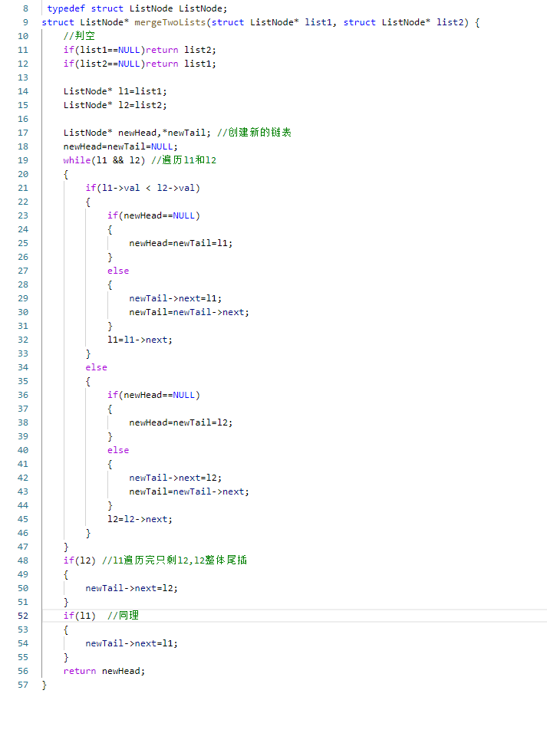Click line number 10 in gutter
The image size is (547, 756).
[23, 36]
